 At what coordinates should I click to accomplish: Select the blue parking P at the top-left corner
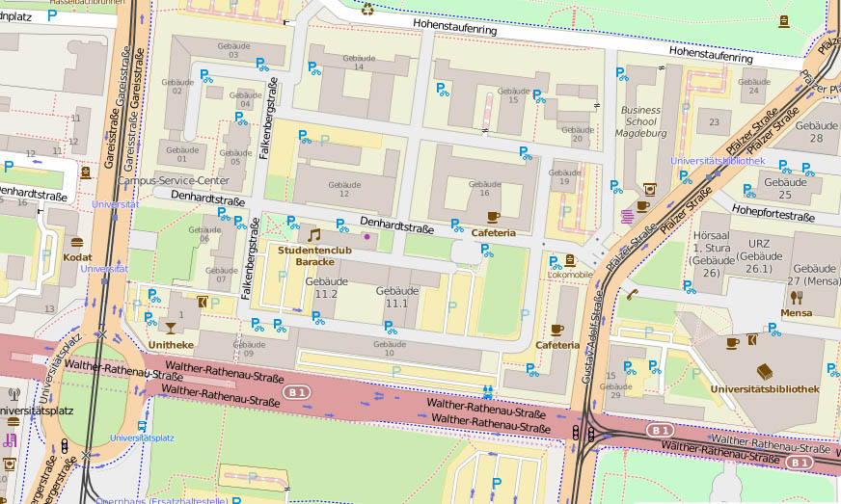pos(52,15)
